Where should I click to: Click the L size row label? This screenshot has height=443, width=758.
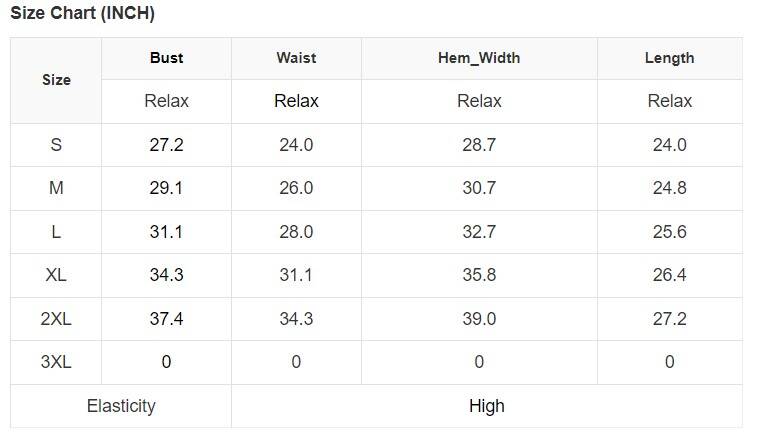[x=56, y=232]
